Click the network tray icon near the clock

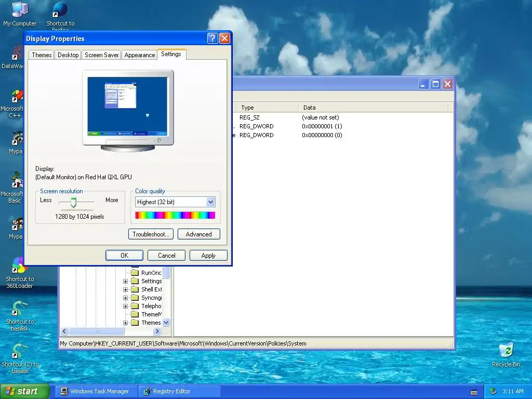point(493,391)
